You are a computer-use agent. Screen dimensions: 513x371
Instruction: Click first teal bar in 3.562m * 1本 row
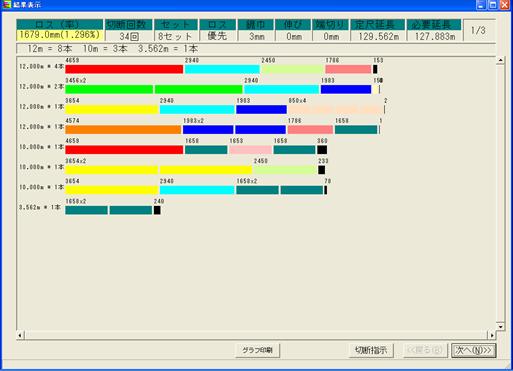pyautogui.click(x=86, y=210)
